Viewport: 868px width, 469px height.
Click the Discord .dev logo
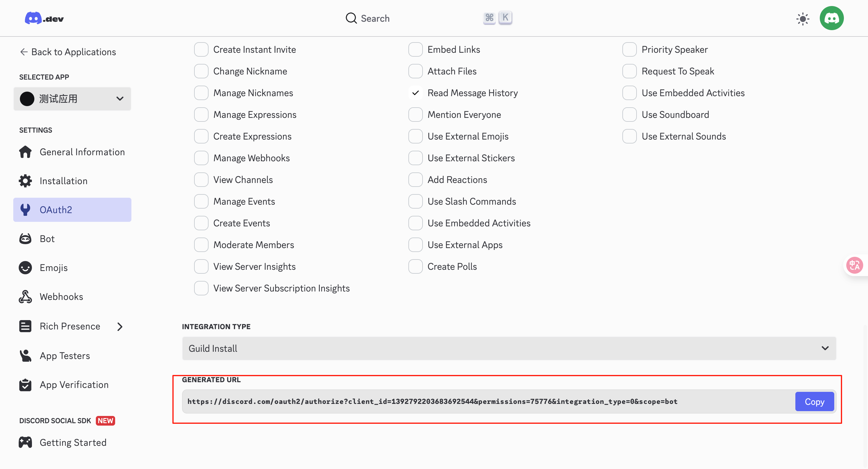tap(44, 18)
